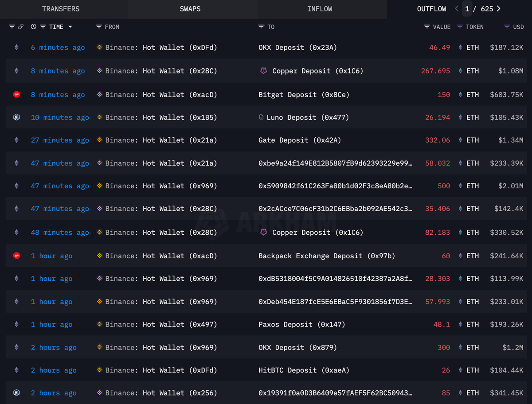Click Optimism chain icon in Bitget Deposit row
The image size is (532, 404).
click(16, 94)
